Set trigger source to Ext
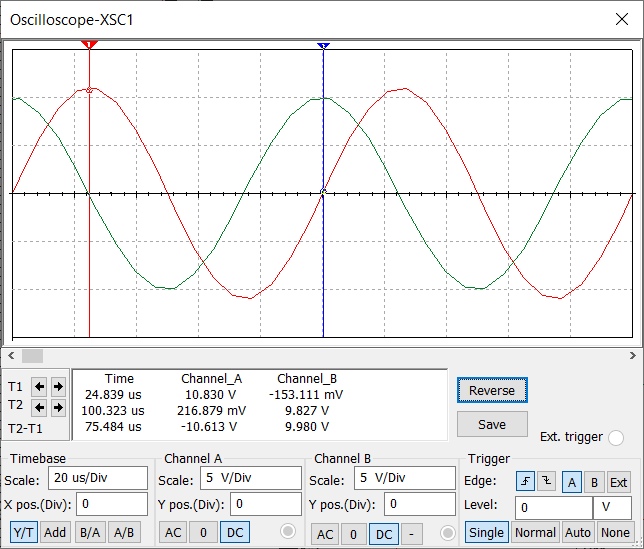The width and height of the screenshot is (644, 549). [618, 482]
